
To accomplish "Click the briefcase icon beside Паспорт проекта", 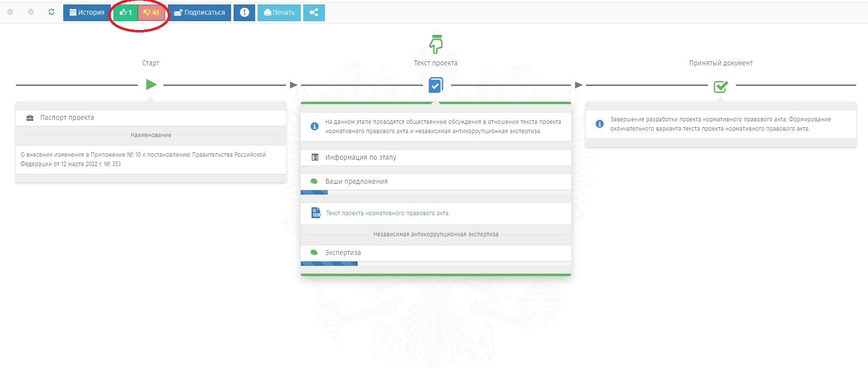I will (x=30, y=118).
